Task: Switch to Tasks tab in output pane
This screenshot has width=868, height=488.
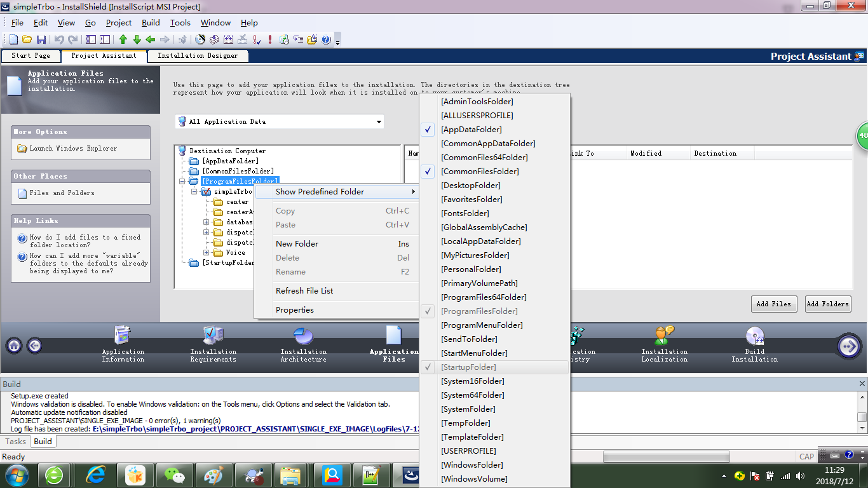Action: pos(15,441)
